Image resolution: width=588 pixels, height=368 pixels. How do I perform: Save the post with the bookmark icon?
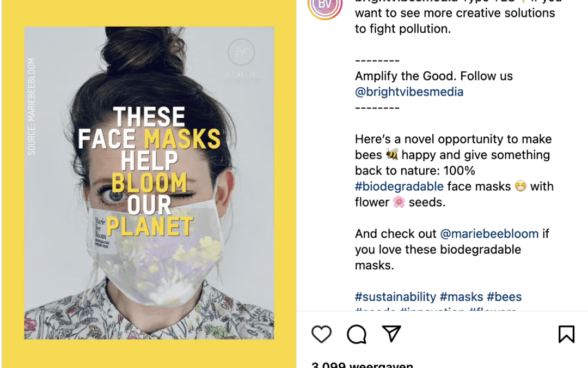coord(566,334)
